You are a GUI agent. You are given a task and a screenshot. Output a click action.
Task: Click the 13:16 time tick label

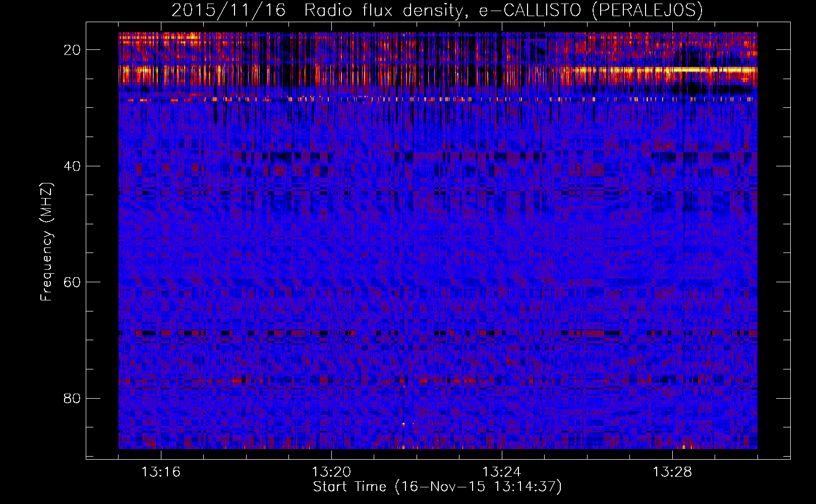click(161, 472)
